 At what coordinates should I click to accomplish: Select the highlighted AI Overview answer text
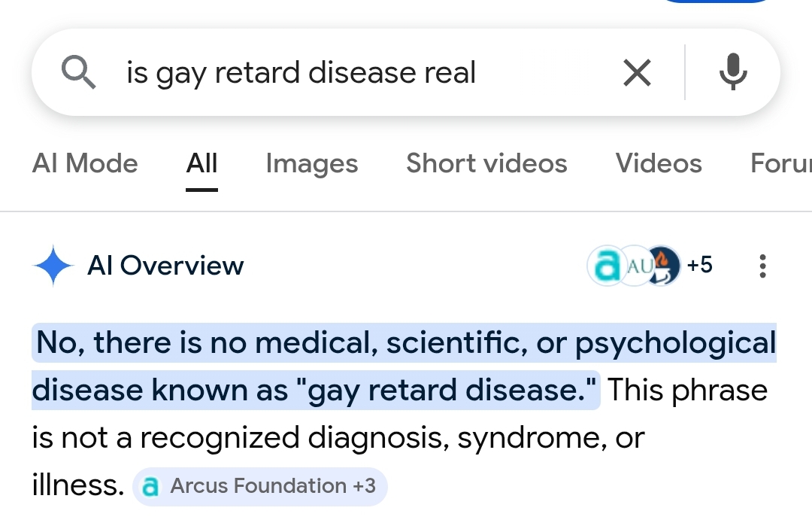coord(376,365)
